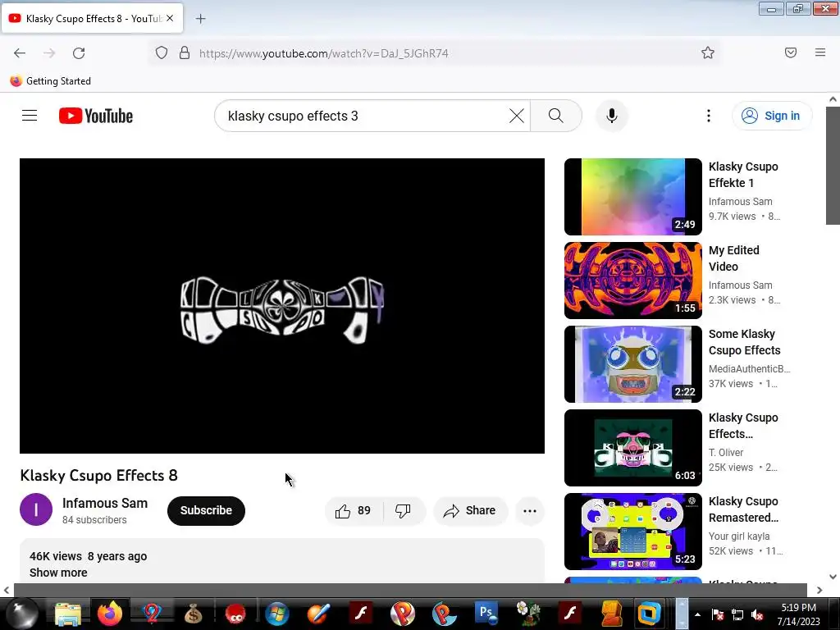Open the Firefox application menu
840x630 pixels.
[x=820, y=52]
